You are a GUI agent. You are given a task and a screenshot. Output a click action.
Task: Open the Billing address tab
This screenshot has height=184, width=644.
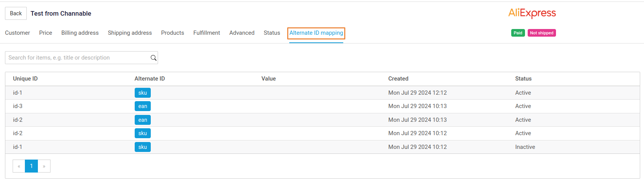point(80,33)
